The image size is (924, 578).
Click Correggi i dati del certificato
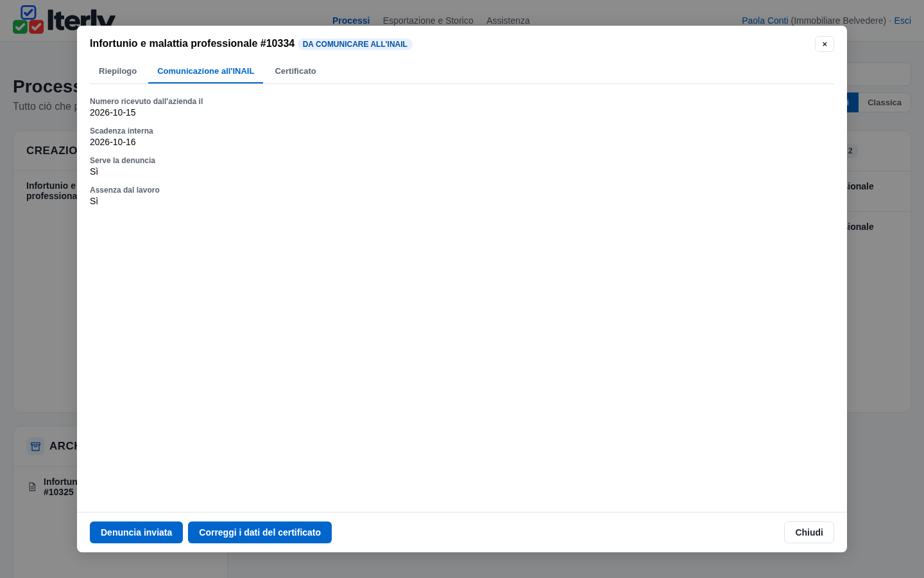pyautogui.click(x=260, y=532)
